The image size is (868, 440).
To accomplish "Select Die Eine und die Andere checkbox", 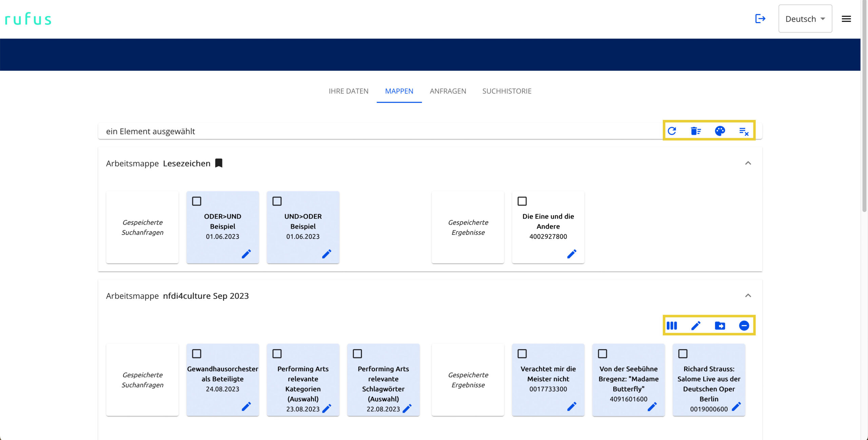I will [x=522, y=201].
